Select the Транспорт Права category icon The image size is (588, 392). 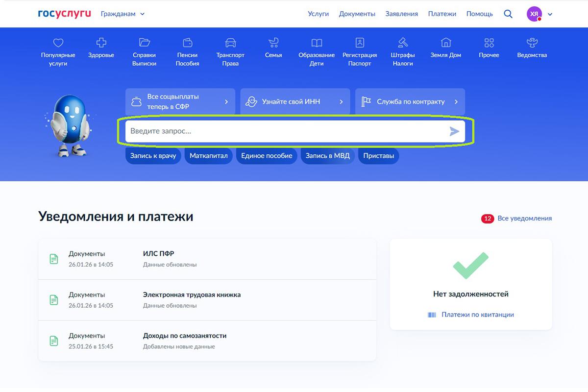click(x=230, y=43)
